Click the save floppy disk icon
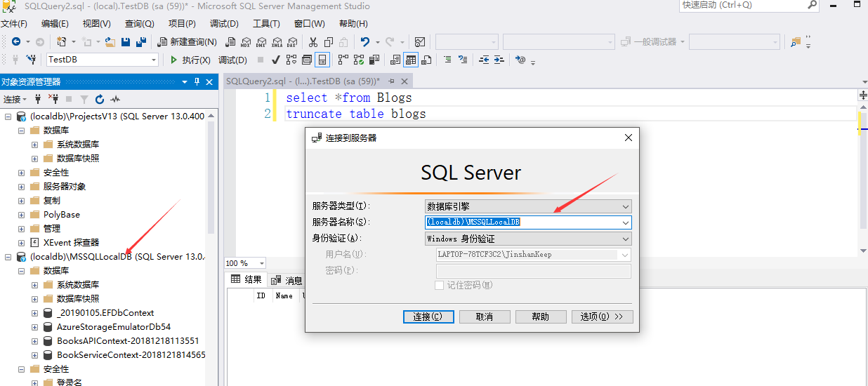 point(126,42)
